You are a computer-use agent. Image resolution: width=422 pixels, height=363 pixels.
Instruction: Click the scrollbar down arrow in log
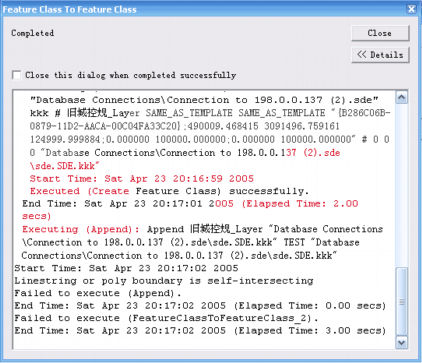pyautogui.click(x=401, y=342)
